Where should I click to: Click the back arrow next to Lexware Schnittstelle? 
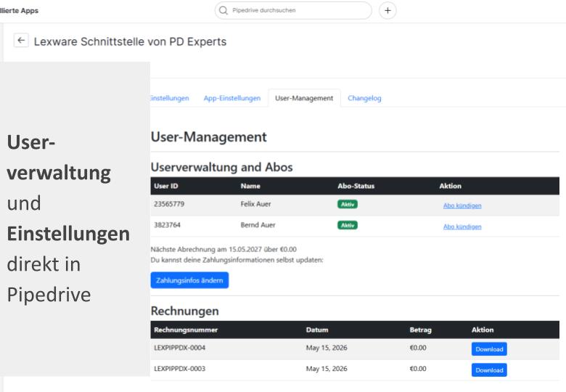coord(21,41)
